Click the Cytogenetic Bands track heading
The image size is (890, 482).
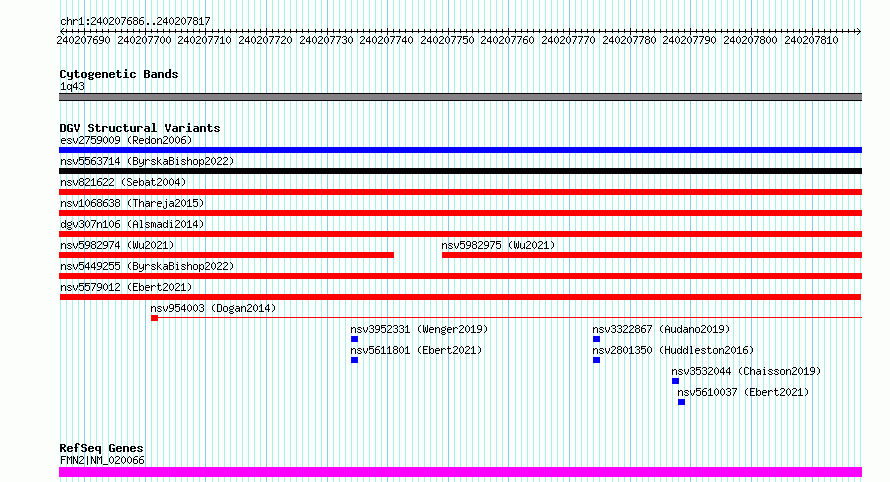pyautogui.click(x=119, y=74)
